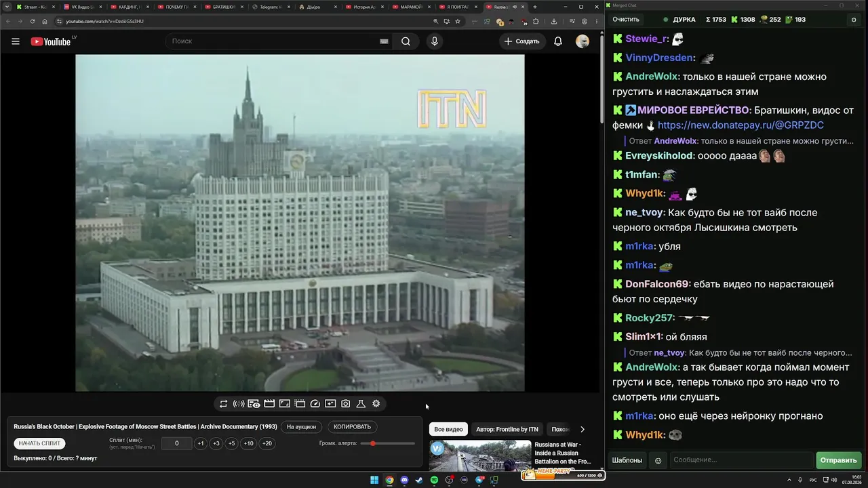This screenshot has width=868, height=488.
Task: Open Chrome extensions puzzle icon
Action: click(536, 21)
